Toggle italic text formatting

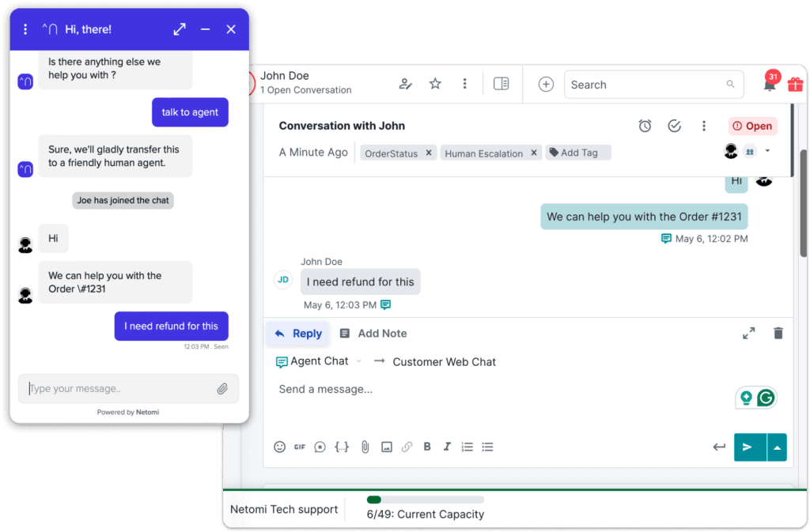click(x=447, y=447)
